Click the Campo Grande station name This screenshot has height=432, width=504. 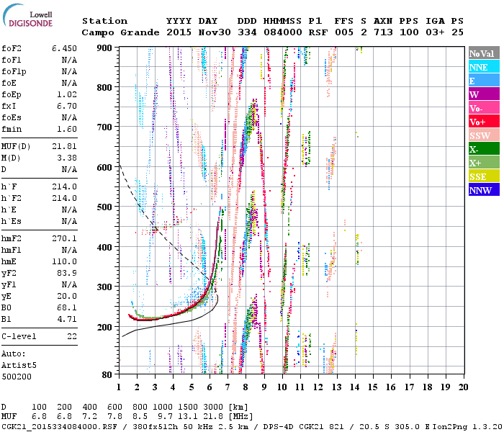click(120, 32)
